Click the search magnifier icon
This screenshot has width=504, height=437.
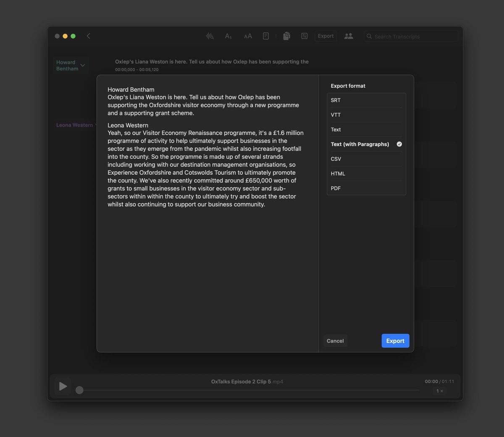coord(369,37)
